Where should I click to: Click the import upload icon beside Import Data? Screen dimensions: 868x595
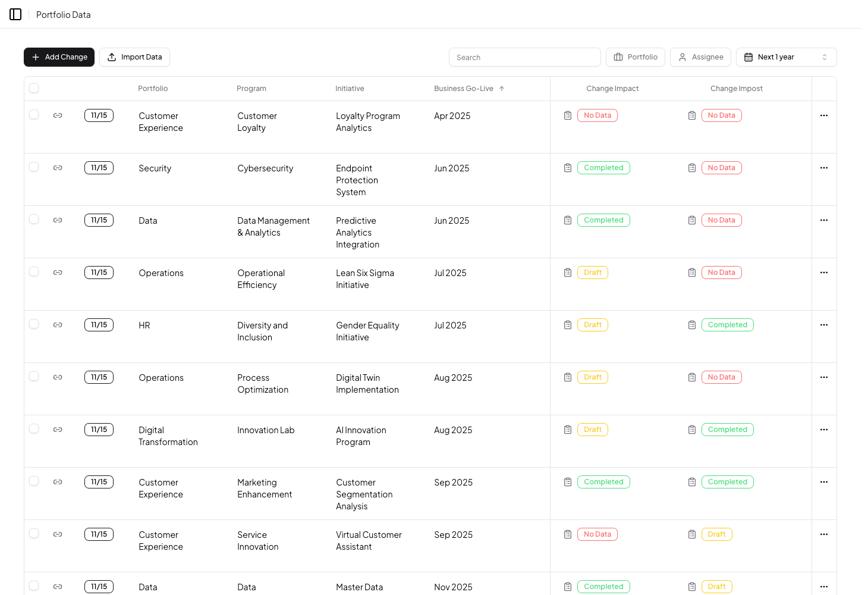(111, 57)
